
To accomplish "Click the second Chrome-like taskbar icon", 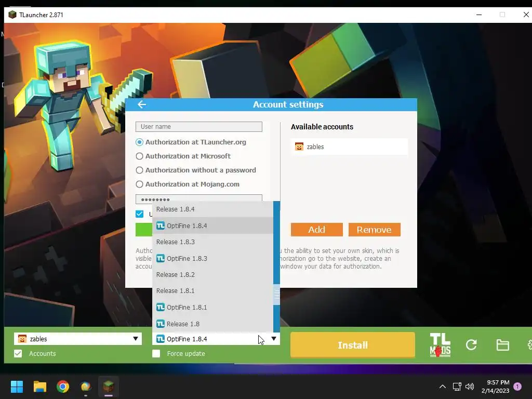I will tap(86, 387).
